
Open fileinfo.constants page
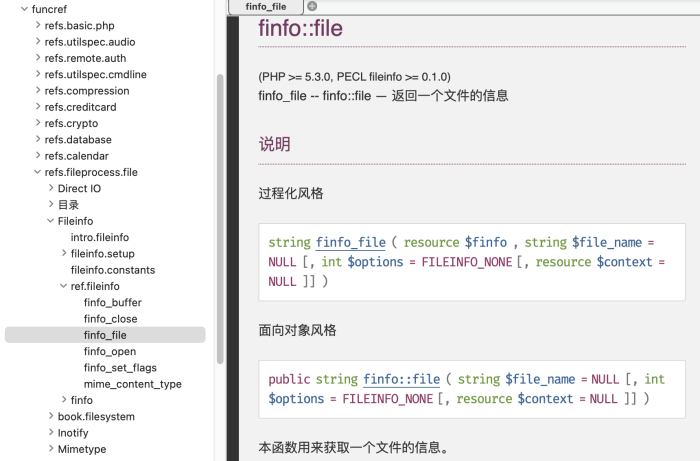[112, 270]
